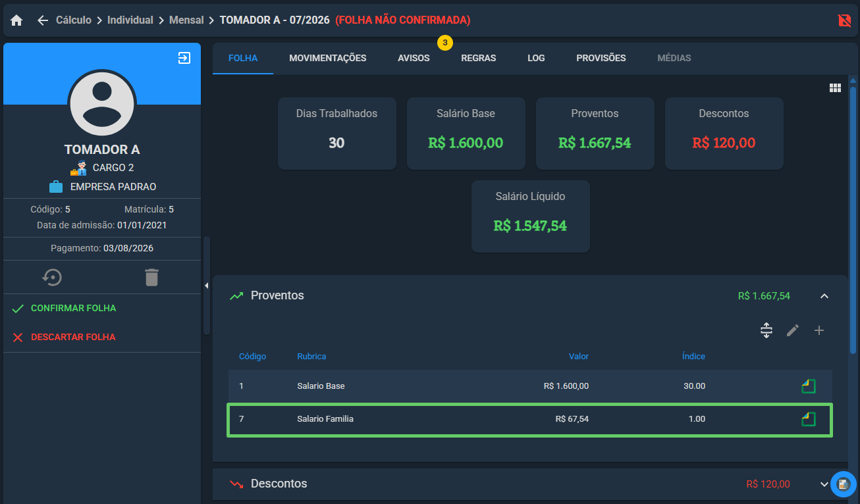860x504 pixels.
Task: Toggle expand-all rows icon in Proventos
Action: 766,330
